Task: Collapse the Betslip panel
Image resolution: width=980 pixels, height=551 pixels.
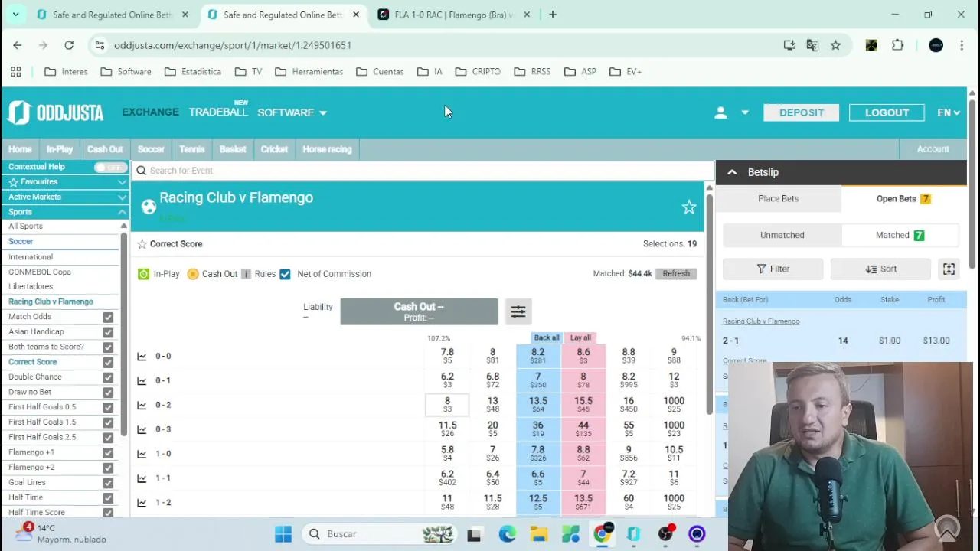Action: pos(732,172)
